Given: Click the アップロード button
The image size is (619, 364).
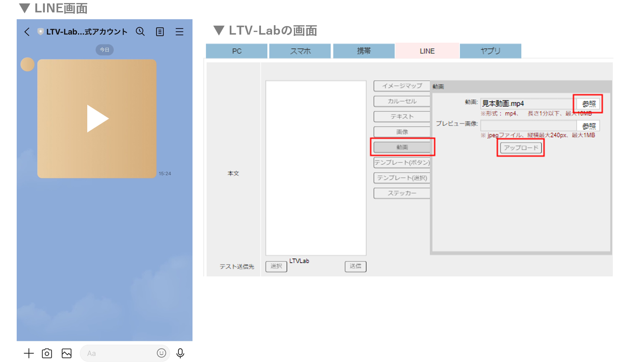Looking at the screenshot, I should coord(521,148).
